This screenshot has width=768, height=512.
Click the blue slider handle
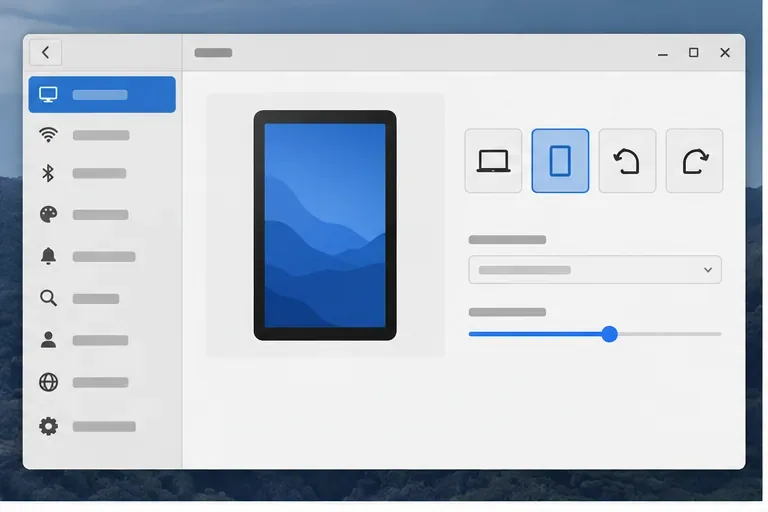click(609, 334)
